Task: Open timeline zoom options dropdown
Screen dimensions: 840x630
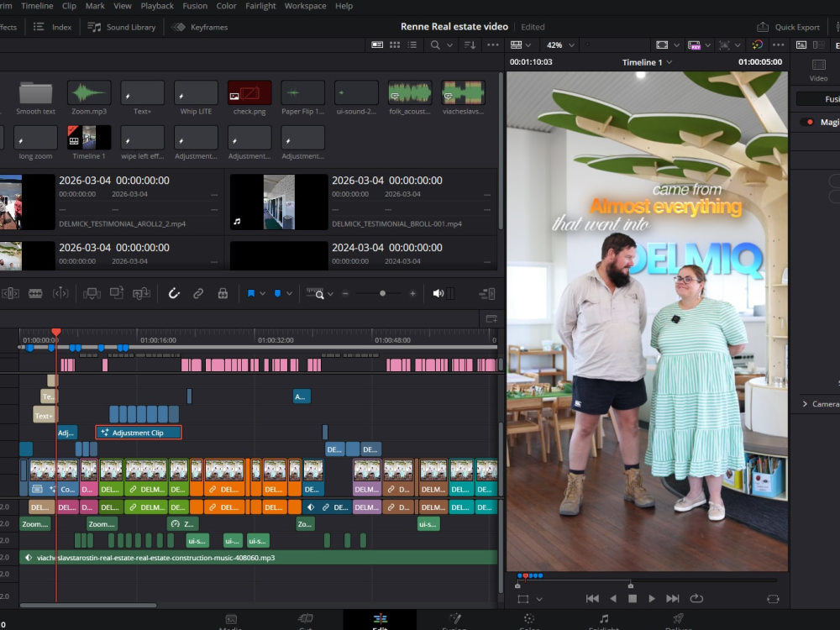Action: click(x=330, y=293)
